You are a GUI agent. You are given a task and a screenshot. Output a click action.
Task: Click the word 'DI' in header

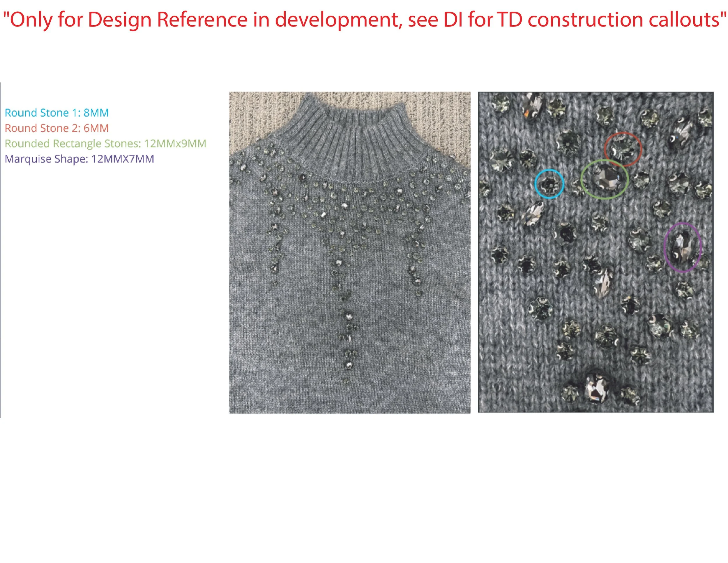pos(453,19)
